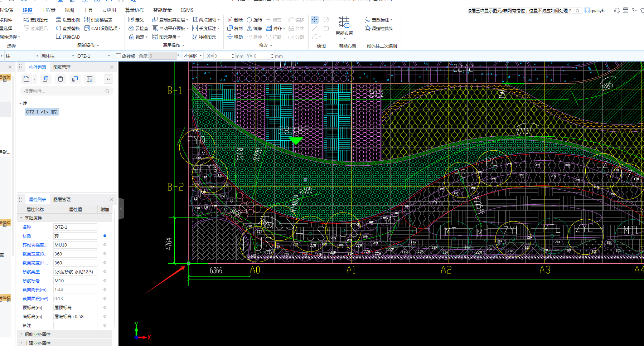The image size is (644, 346).
Task: Click 长度标注 button
Action: click(206, 28)
